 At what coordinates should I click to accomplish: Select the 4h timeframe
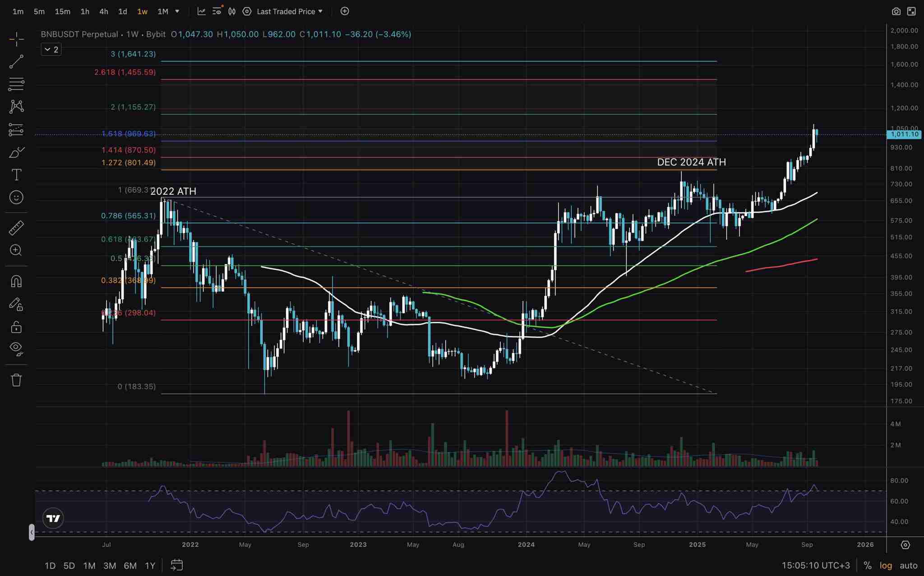[103, 11]
